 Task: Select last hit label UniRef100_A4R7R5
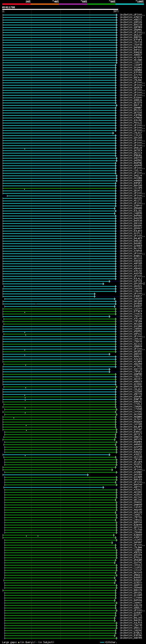click(x=131, y=638)
